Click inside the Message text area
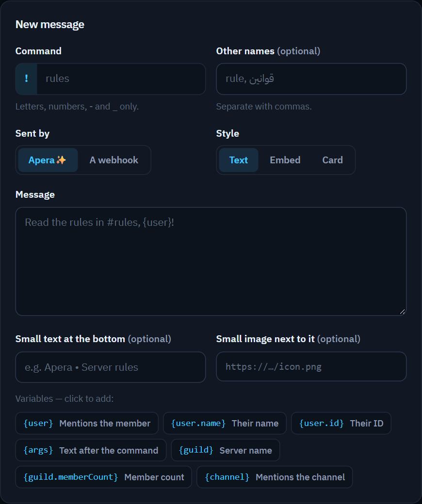The height and width of the screenshot is (504, 422). [x=211, y=261]
